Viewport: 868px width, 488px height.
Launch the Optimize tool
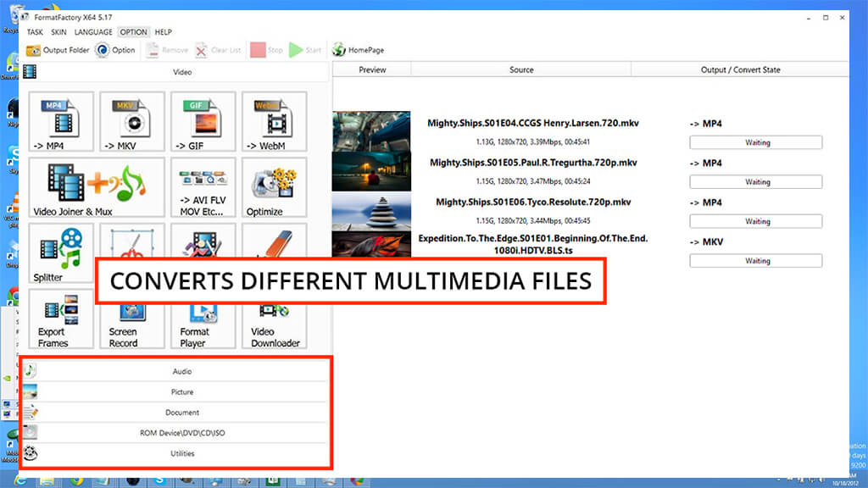(274, 187)
